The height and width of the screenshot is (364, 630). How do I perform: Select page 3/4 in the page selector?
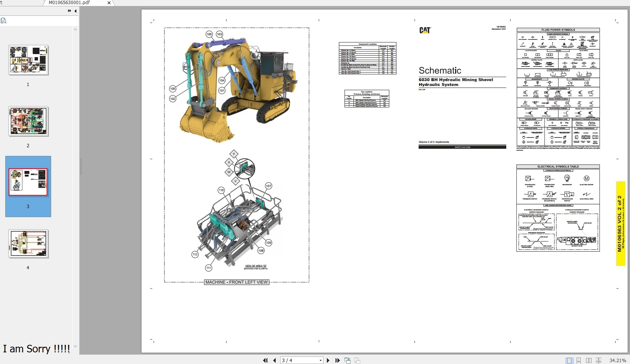[297, 360]
